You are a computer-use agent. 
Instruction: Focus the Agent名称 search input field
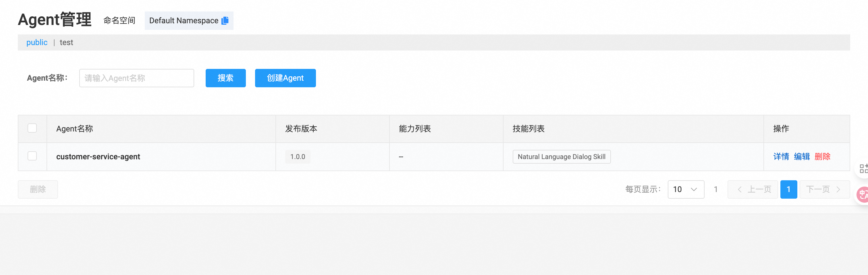(136, 78)
